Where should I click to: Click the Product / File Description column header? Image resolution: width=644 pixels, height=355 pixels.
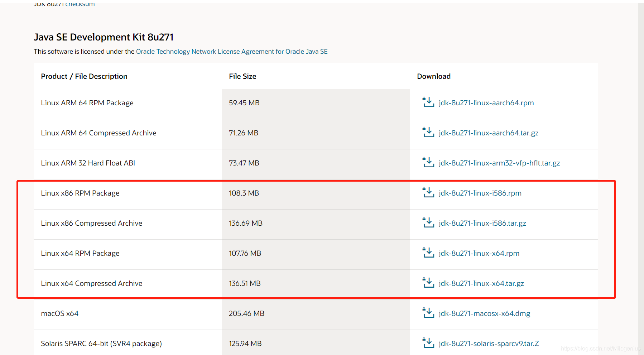click(84, 76)
